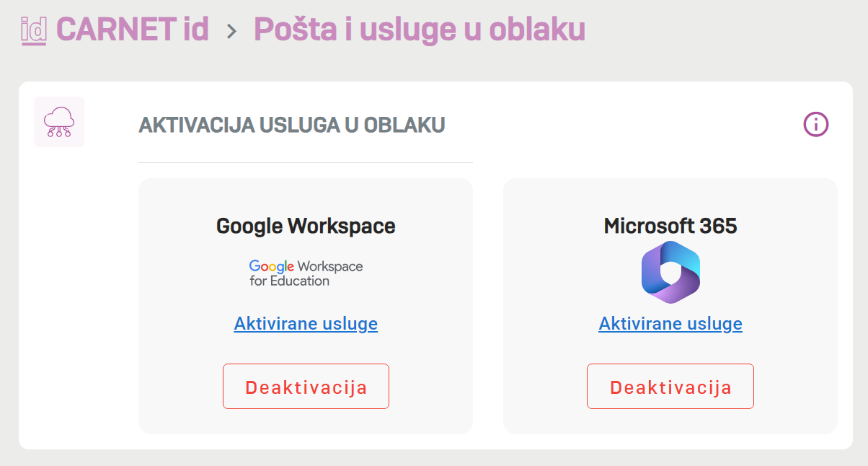Screen dimensions: 868x466
Task: Click the divider line below the section heading
Action: [306, 163]
